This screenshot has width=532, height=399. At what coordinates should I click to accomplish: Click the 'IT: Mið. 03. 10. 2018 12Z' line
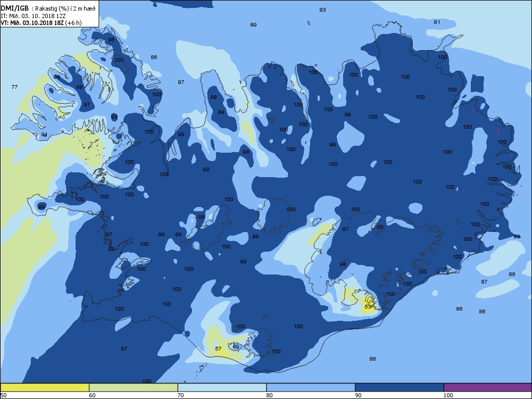33,16
